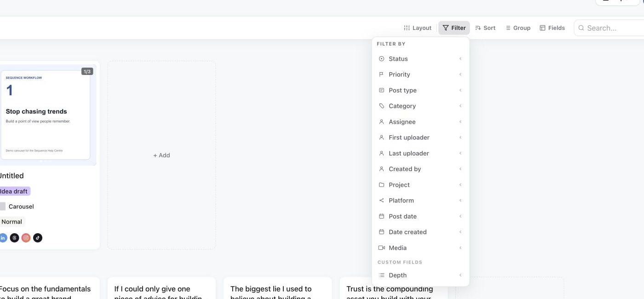Click the Assignee person icon
Screen dimensions: 644x299
click(381, 122)
